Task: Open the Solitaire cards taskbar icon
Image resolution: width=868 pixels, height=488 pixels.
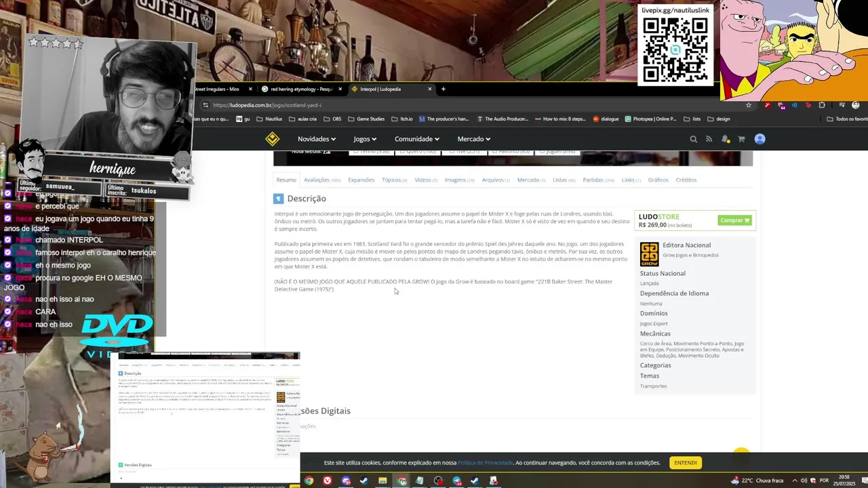Action: 493,481
